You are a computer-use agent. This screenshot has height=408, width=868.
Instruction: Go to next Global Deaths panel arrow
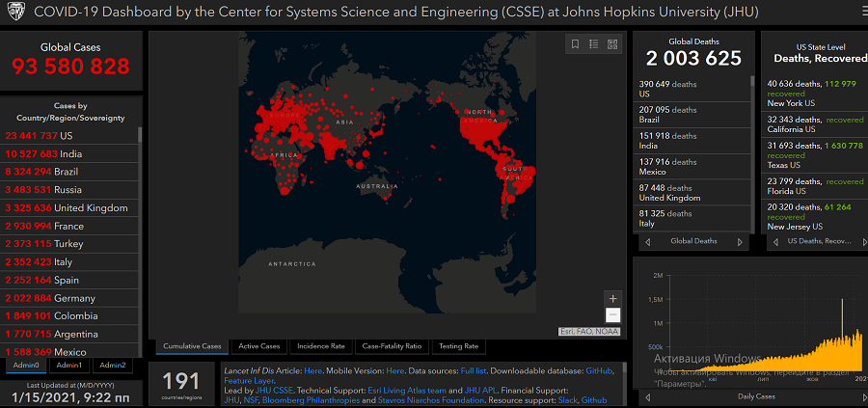point(740,242)
